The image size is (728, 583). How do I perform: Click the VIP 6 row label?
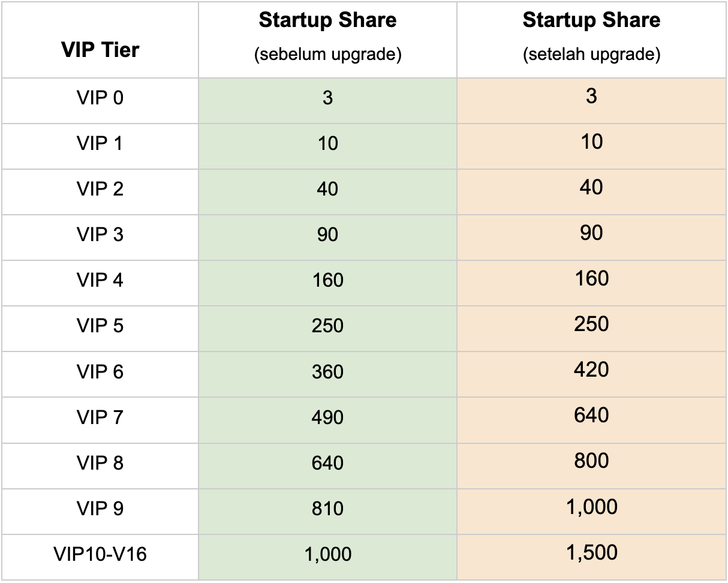click(100, 372)
